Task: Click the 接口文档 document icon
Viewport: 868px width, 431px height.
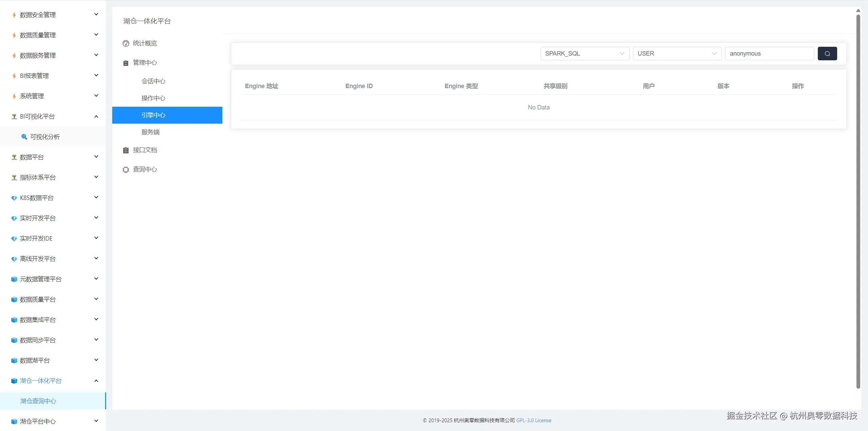Action: (126, 150)
